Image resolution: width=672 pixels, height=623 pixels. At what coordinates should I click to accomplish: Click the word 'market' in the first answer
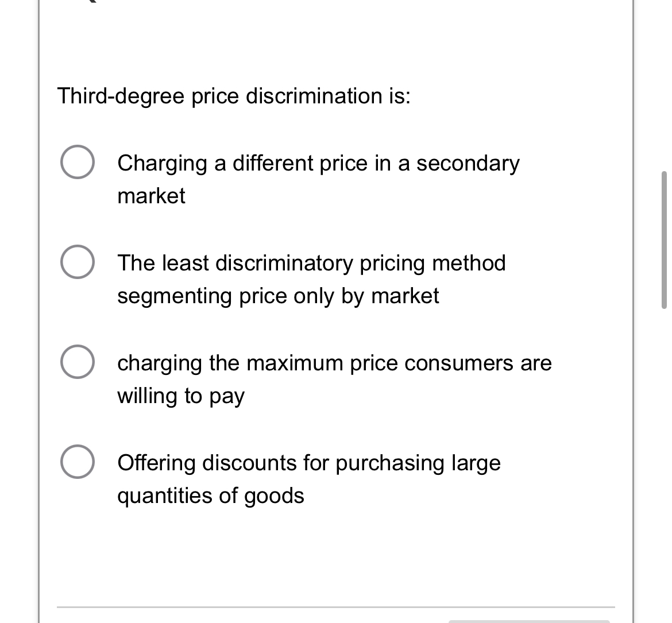click(151, 196)
